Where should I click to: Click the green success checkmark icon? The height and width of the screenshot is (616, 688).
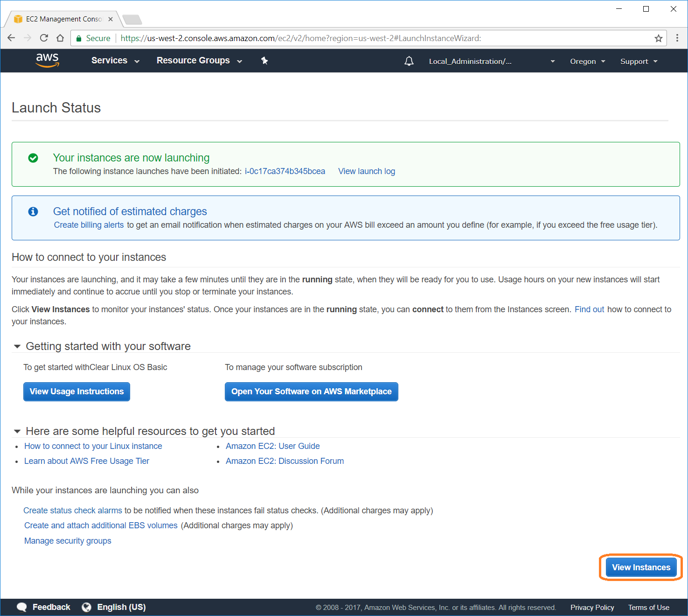click(x=33, y=158)
